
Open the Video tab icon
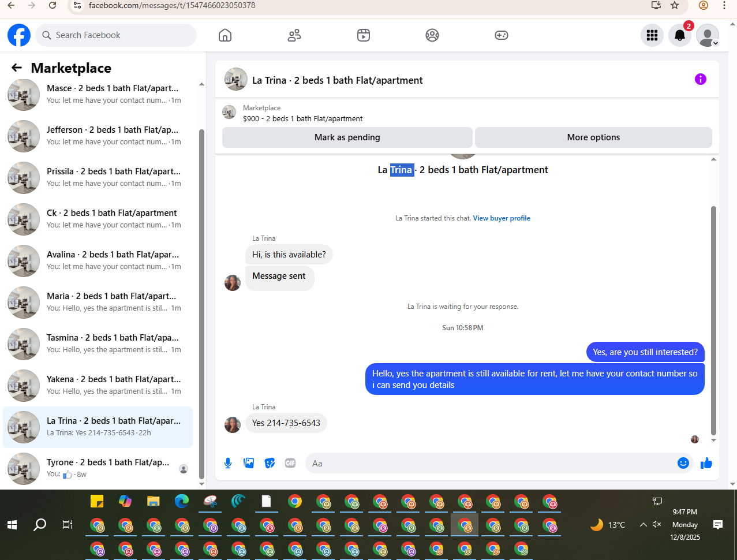click(x=364, y=35)
